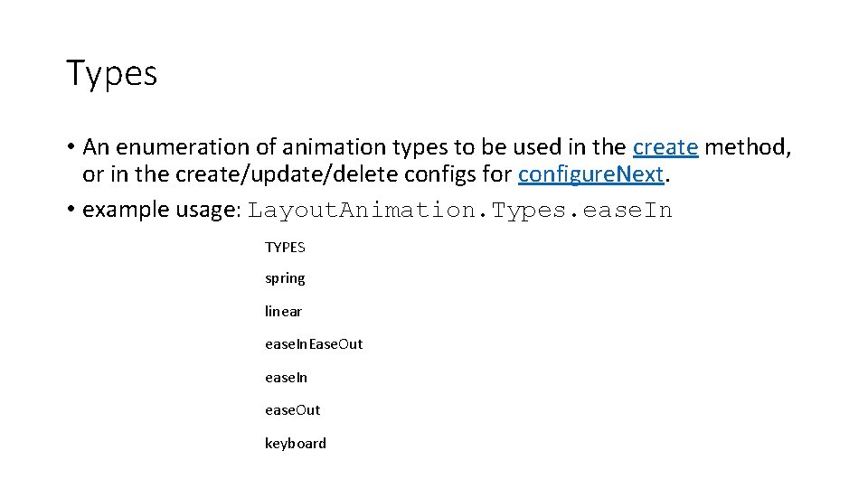This screenshot has width=868, height=488.
Task: Select the "linear" list entry
Action: (x=283, y=311)
